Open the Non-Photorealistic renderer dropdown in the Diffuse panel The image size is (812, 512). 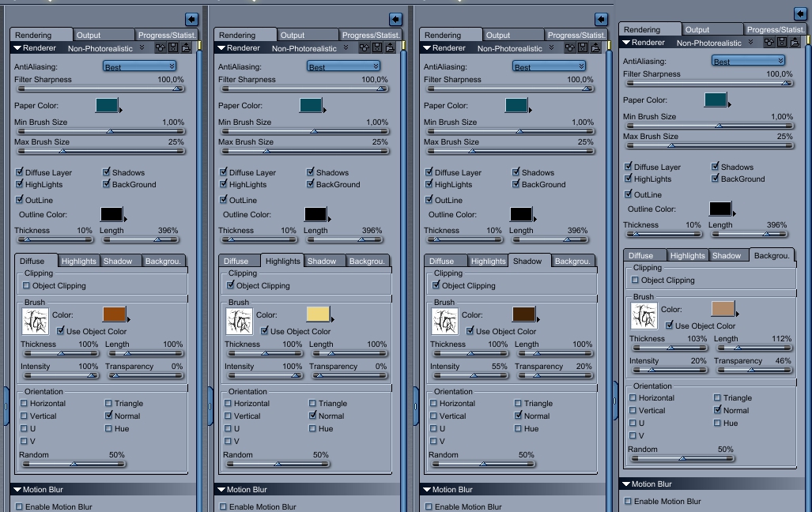(106, 48)
